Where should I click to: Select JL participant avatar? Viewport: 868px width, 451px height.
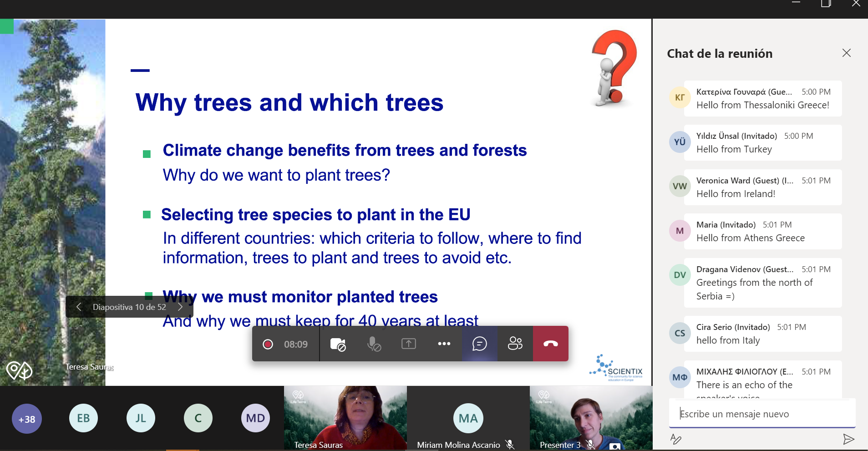tap(141, 418)
